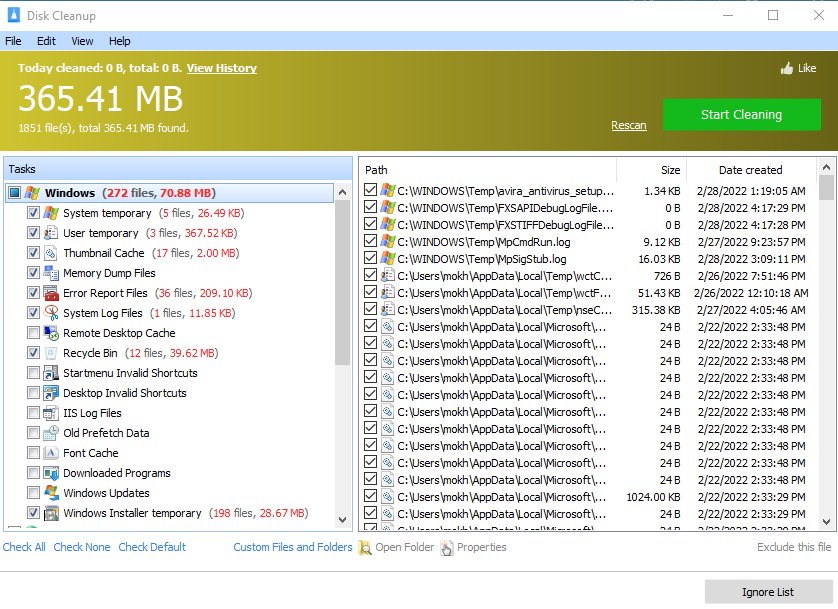Open the File menu

coord(13,41)
